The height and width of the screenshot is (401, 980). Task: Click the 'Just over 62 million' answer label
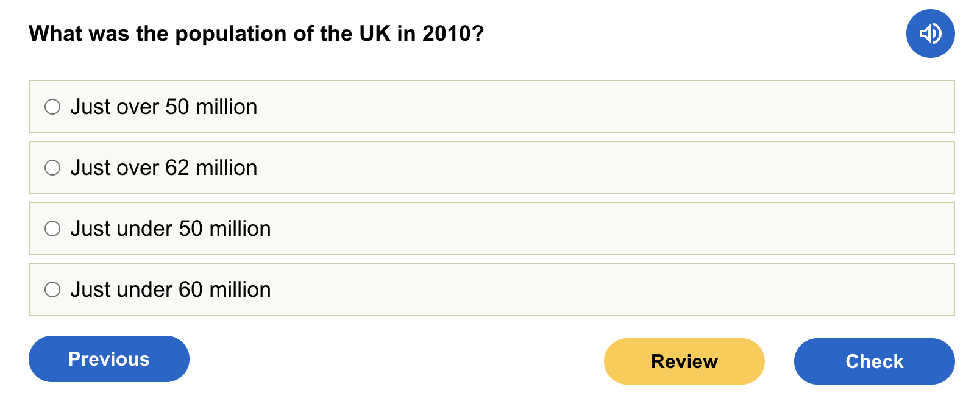pos(163,168)
